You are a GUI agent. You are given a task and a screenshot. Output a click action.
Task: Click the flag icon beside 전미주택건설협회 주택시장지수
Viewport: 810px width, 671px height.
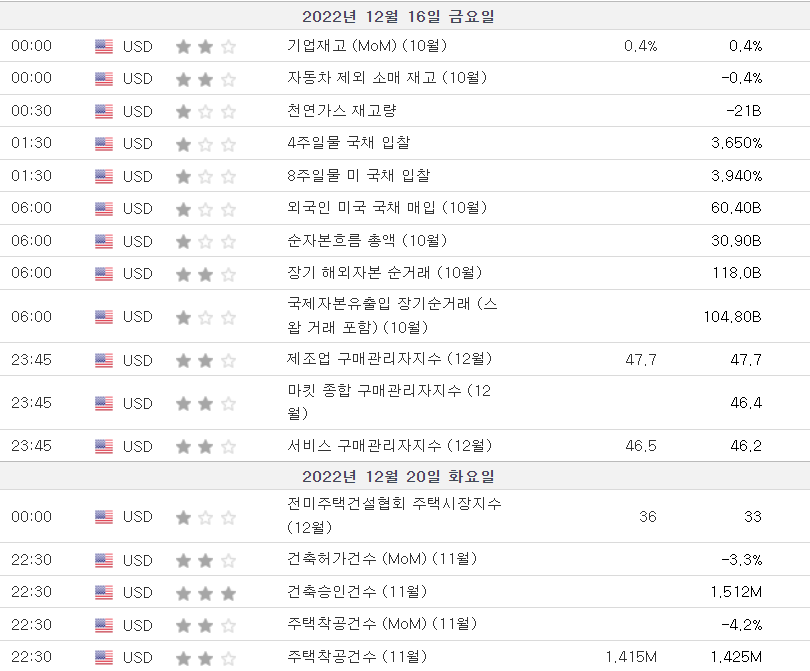click(x=104, y=517)
